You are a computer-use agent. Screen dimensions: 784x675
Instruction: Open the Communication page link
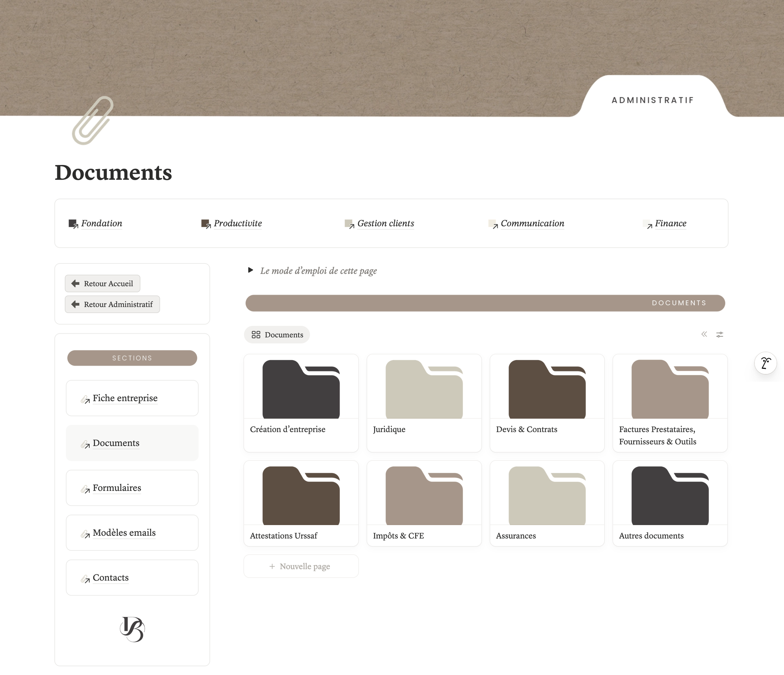[x=532, y=223]
